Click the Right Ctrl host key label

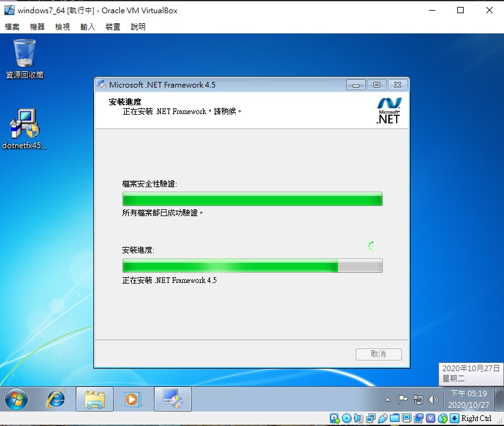476,418
